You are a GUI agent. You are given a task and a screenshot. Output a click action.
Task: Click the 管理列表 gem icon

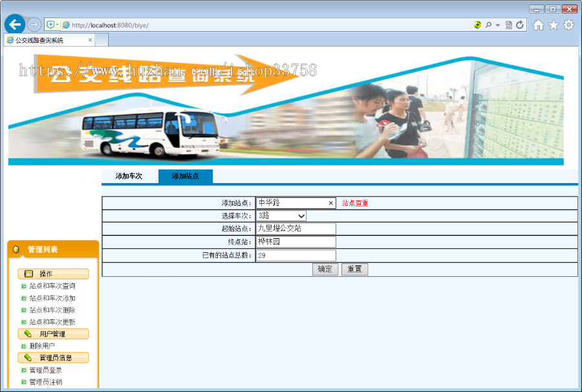pos(17,248)
